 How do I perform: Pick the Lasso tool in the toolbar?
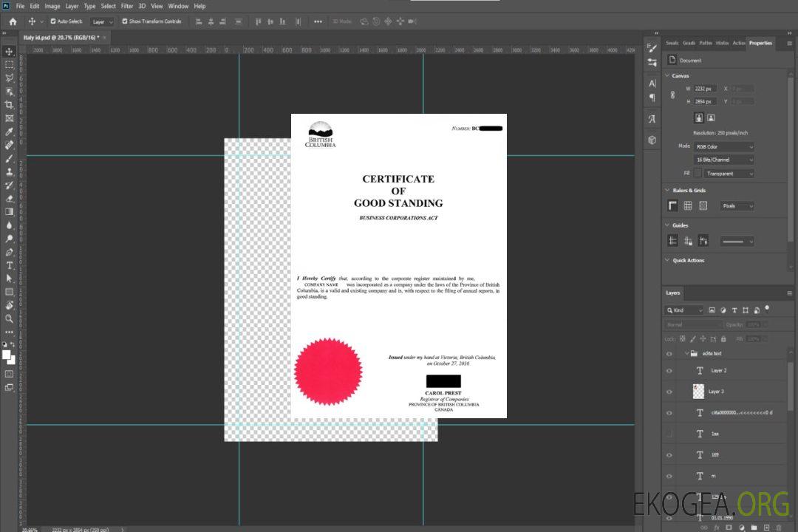[9, 78]
